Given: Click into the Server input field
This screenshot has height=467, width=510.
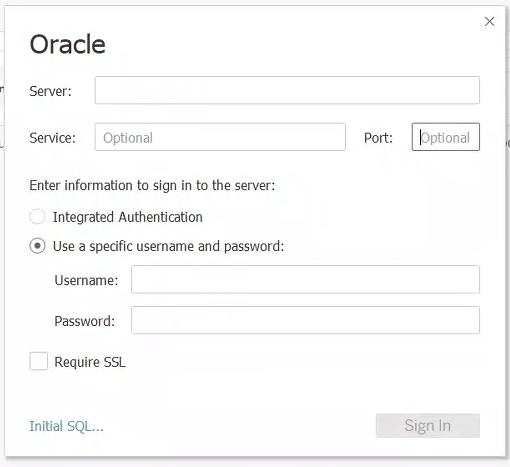Looking at the screenshot, I should (x=287, y=90).
